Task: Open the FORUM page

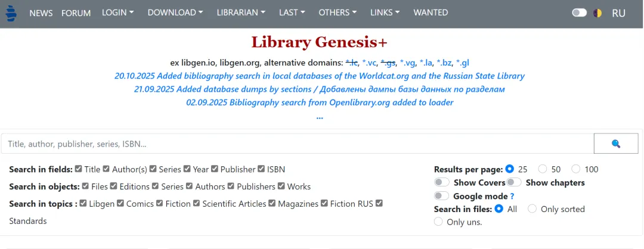Action: pos(76,13)
